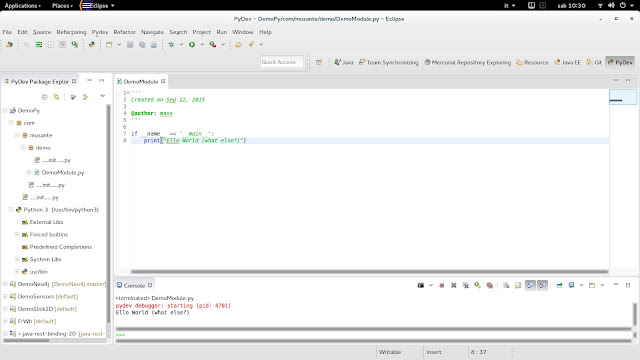Click Remove All Terminated Launches icon
Viewport: 640px width, 360px height.
coord(466,285)
